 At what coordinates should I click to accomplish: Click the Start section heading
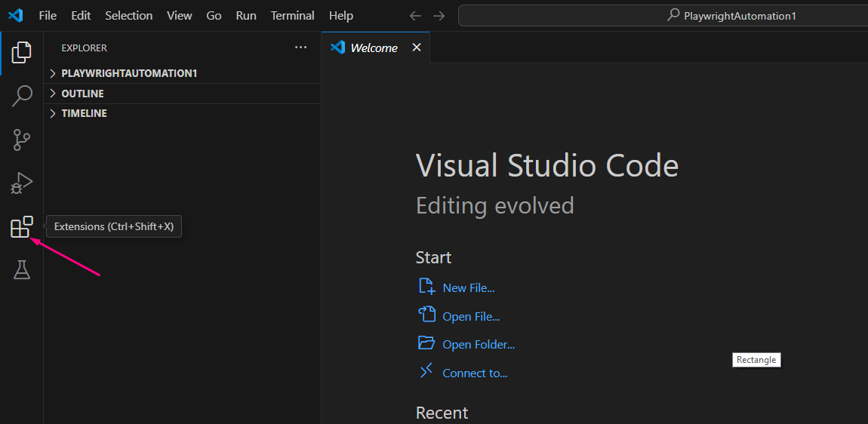click(x=433, y=257)
